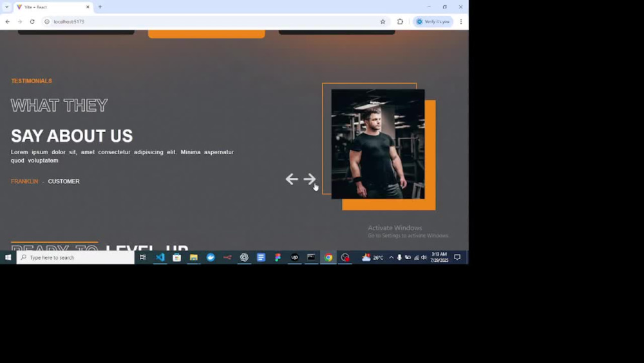Click the FRANKLIN customer name

tap(24, 181)
